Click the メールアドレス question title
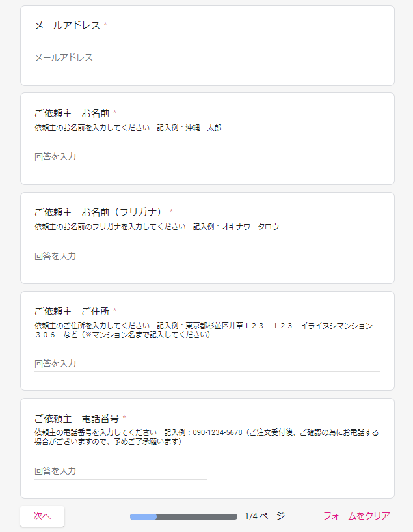 pos(67,25)
